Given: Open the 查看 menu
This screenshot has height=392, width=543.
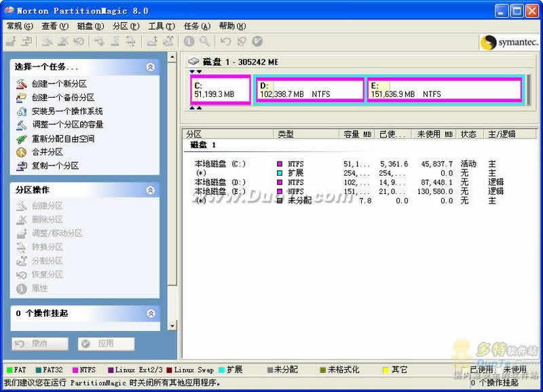Looking at the screenshot, I should pos(55,26).
